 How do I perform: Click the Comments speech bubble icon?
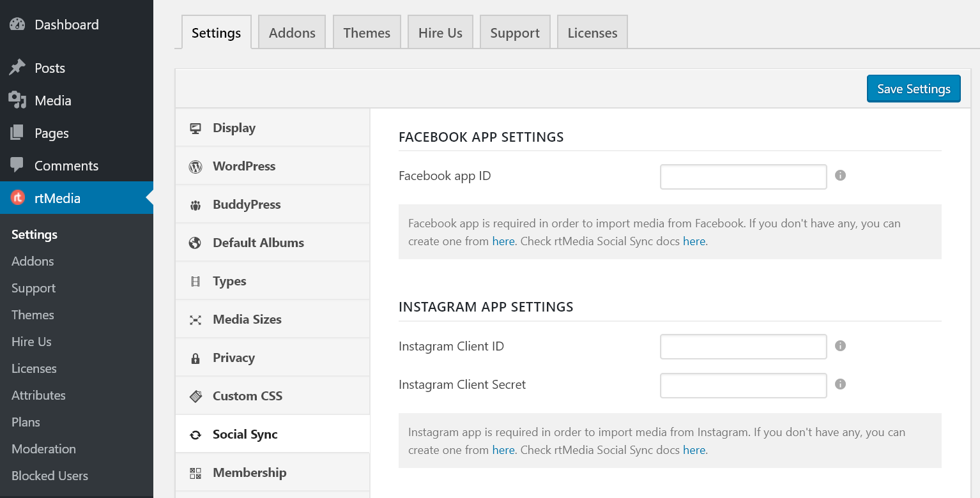point(17,165)
